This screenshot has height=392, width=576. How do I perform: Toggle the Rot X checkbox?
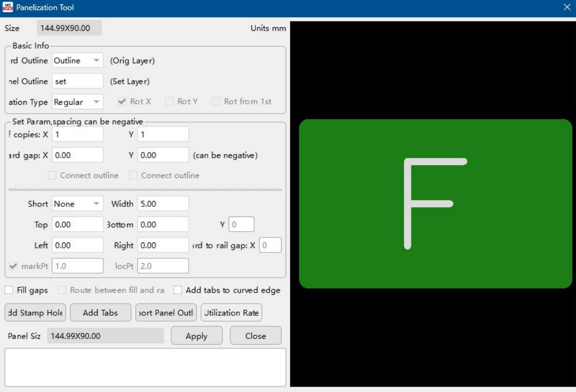coord(122,102)
